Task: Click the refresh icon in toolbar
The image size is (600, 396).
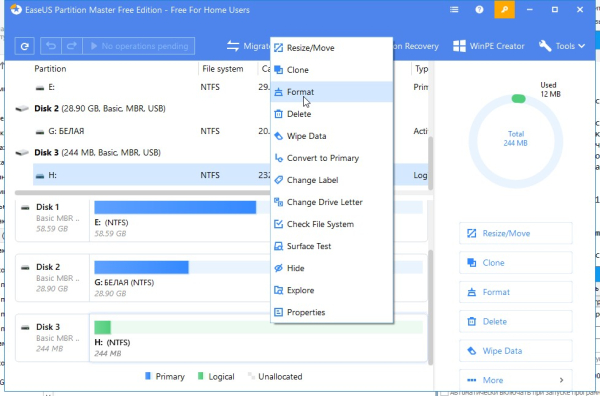Action: coord(25,46)
